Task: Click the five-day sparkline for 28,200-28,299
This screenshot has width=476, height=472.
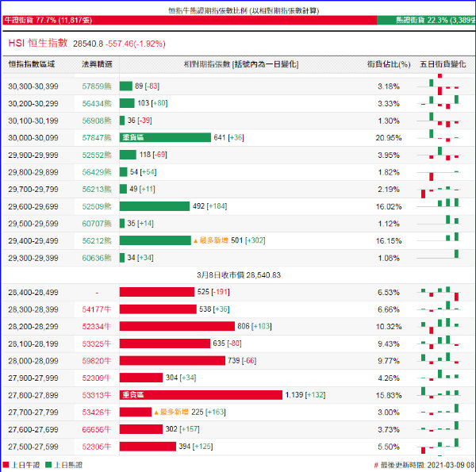Action: [439, 326]
